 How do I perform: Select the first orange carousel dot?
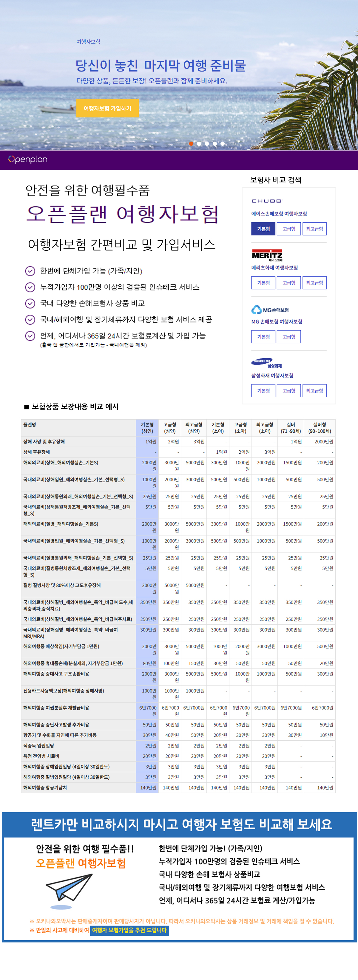(191, 144)
